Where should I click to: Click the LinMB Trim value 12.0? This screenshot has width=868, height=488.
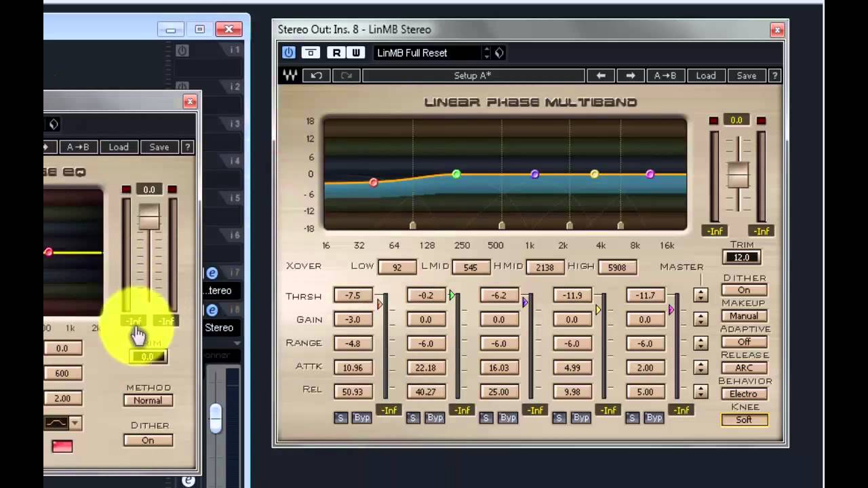pyautogui.click(x=742, y=258)
